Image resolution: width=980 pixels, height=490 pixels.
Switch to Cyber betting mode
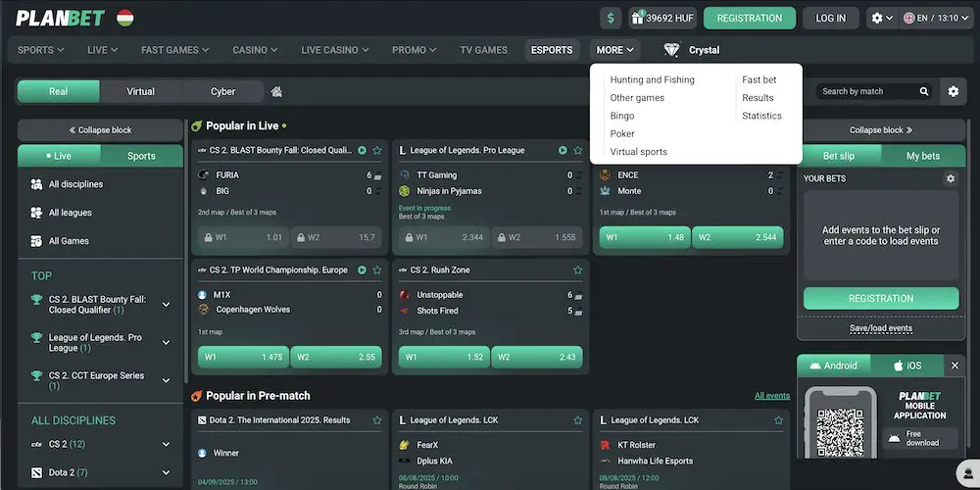click(222, 91)
